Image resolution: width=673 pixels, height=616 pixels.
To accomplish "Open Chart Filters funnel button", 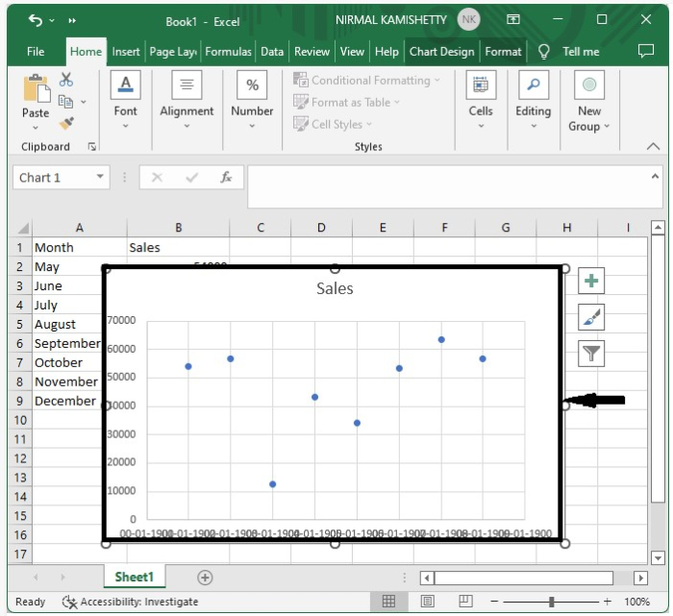I will [x=591, y=354].
